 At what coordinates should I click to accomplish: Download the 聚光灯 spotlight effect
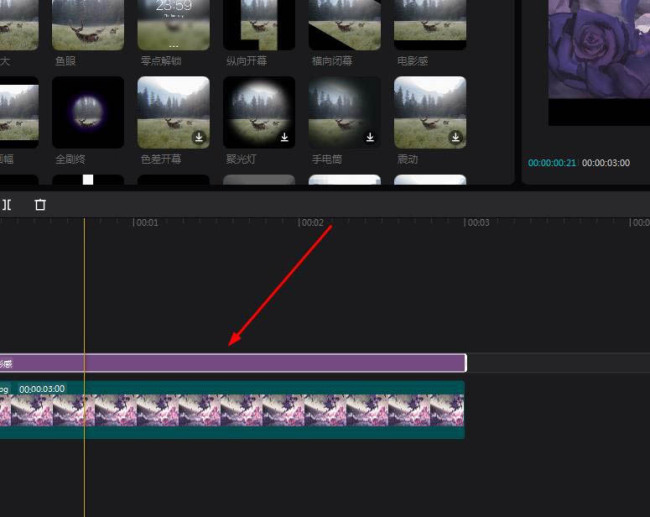284,137
